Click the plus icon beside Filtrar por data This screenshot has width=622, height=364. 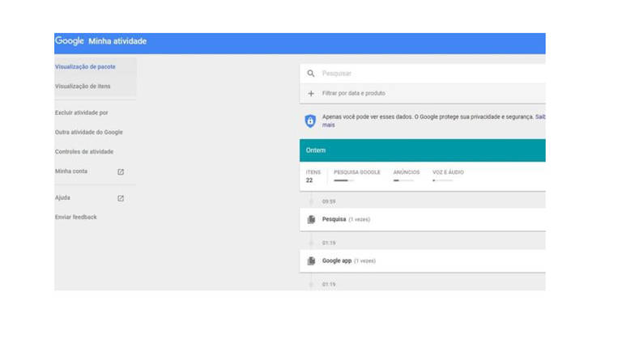311,94
